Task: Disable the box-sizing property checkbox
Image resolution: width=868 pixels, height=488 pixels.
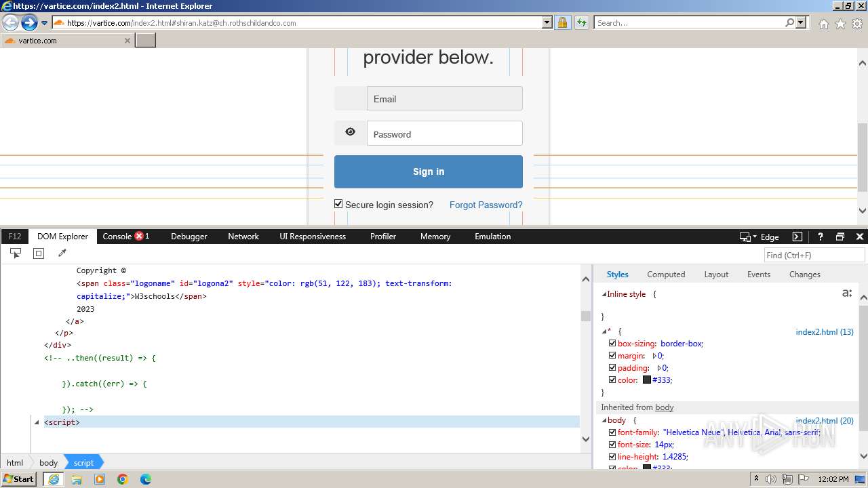Action: point(612,344)
